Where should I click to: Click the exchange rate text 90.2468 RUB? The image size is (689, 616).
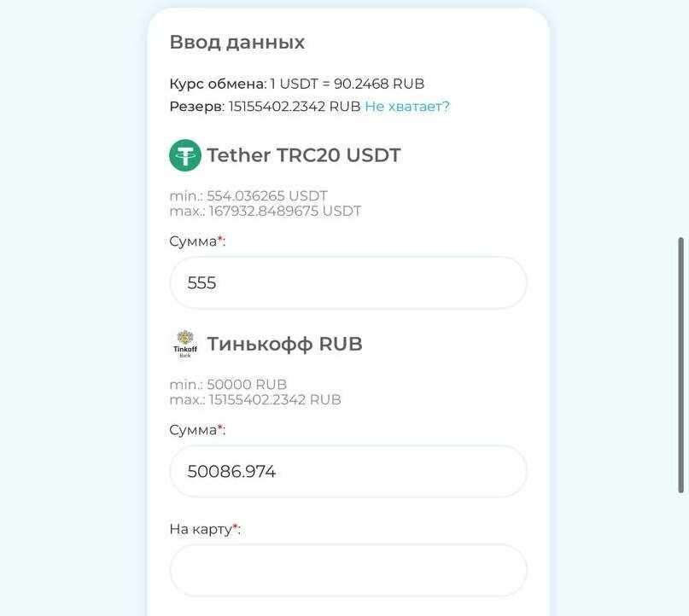379,84
